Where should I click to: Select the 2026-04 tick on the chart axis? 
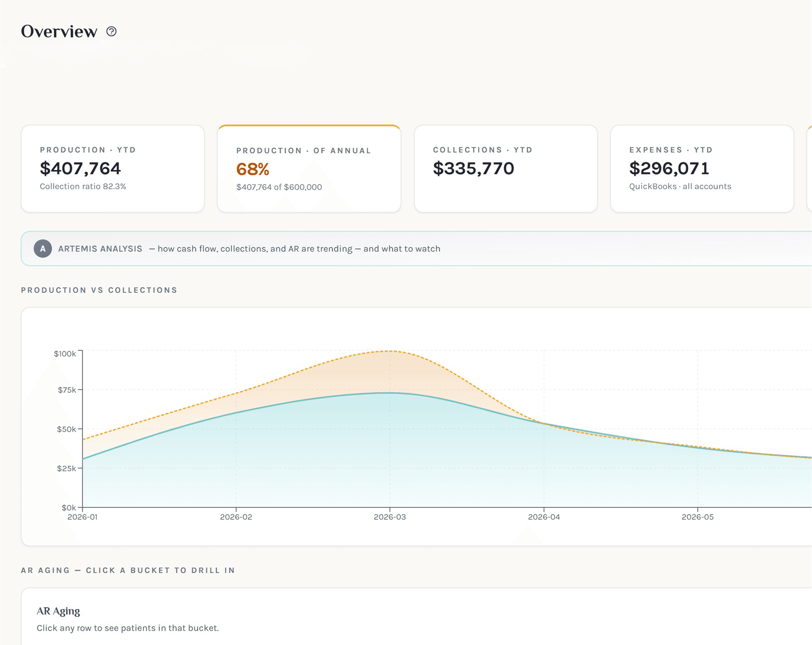544,517
